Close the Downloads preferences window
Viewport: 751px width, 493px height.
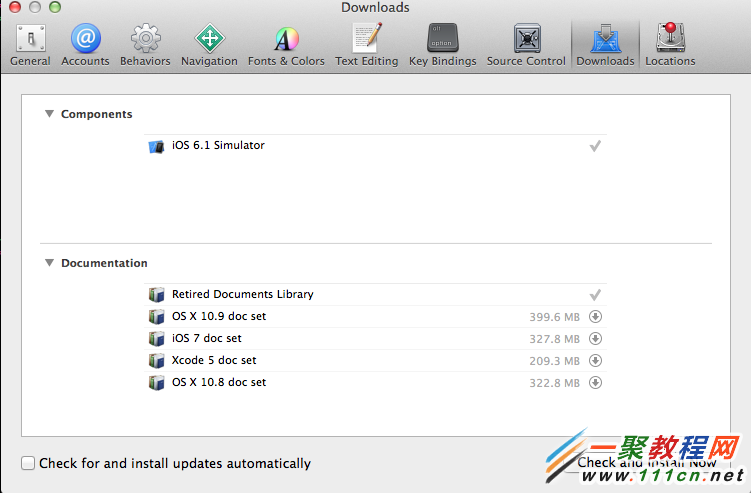pyautogui.click(x=15, y=7)
